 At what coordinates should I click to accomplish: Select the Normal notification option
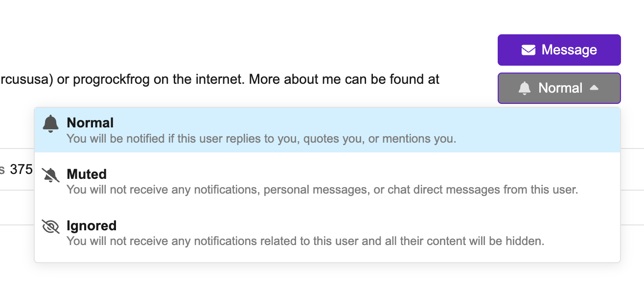click(x=327, y=130)
